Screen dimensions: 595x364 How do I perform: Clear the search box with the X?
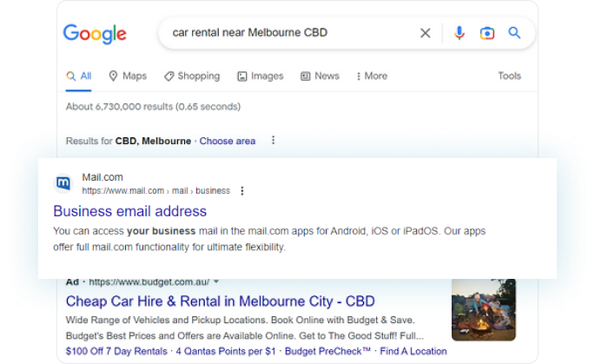click(x=426, y=33)
